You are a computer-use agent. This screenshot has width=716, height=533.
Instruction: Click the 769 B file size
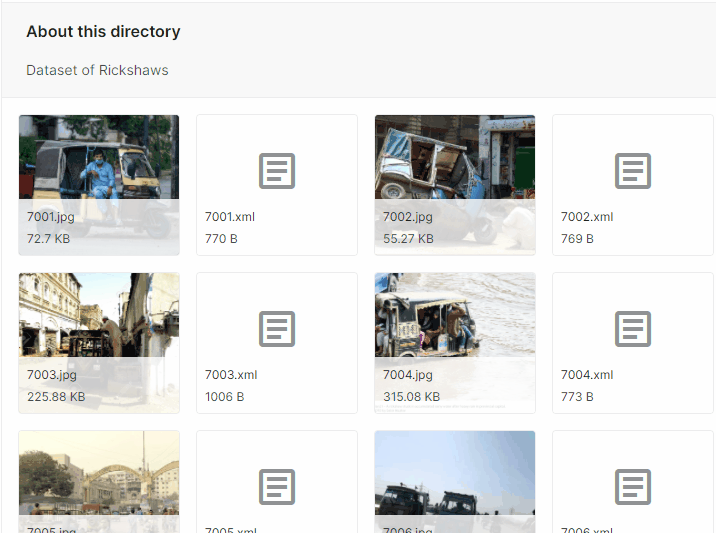[x=577, y=239]
